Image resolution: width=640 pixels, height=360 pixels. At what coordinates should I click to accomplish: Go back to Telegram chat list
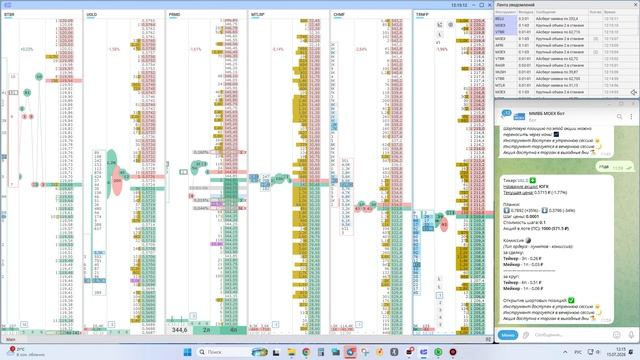(x=506, y=114)
